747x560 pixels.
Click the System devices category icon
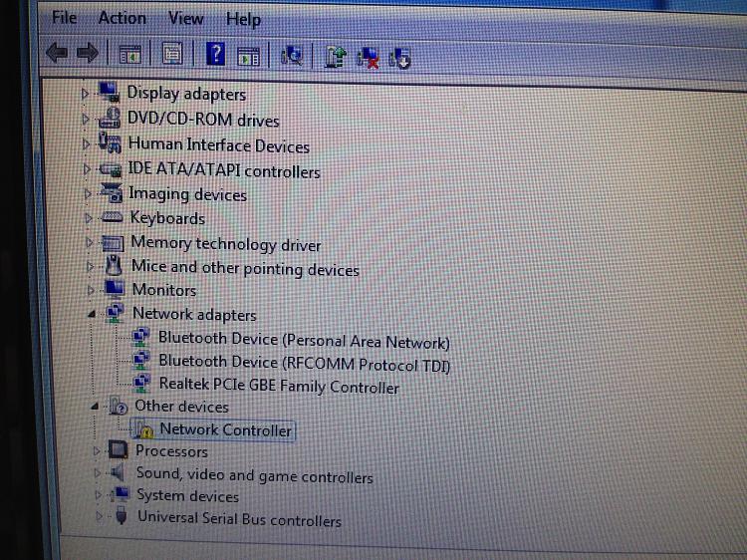point(120,494)
